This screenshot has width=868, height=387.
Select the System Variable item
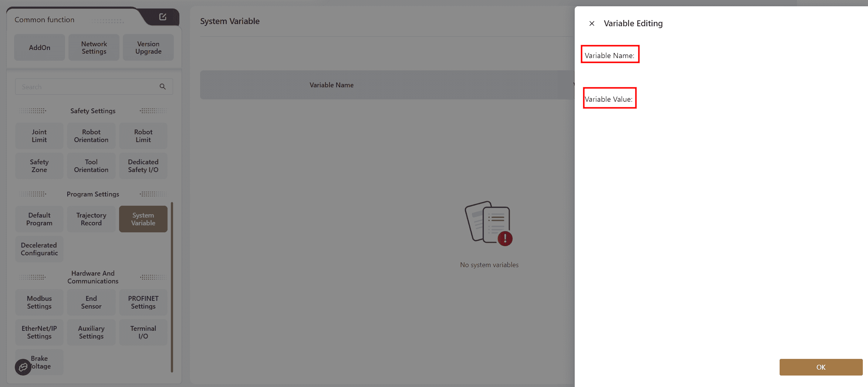pyautogui.click(x=143, y=219)
